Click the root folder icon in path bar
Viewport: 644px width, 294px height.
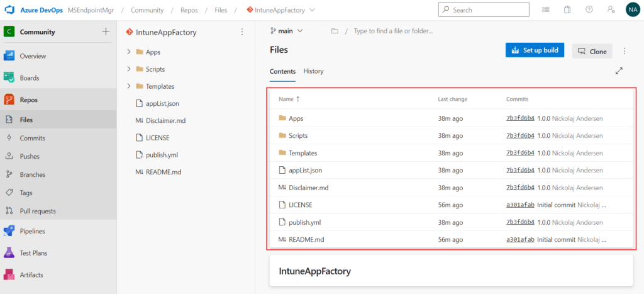335,31
